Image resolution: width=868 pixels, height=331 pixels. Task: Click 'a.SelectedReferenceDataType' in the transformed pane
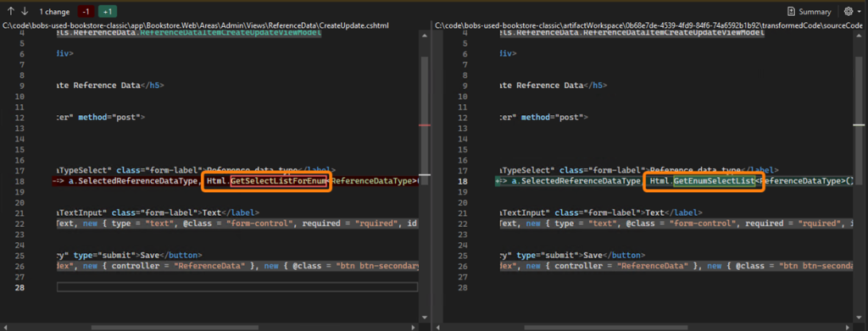tap(576, 181)
